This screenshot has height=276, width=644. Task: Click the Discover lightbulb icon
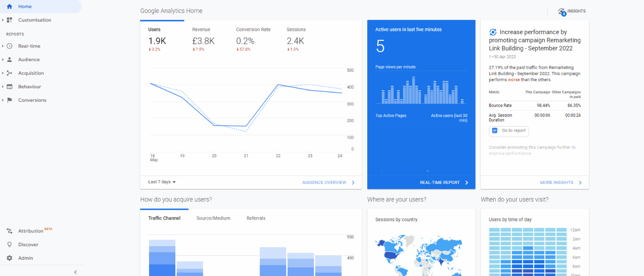pos(9,244)
